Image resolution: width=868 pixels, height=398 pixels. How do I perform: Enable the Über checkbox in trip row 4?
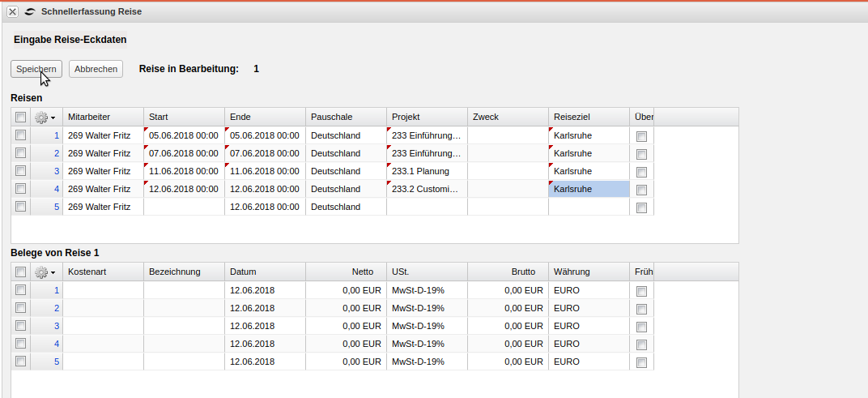[x=641, y=190]
